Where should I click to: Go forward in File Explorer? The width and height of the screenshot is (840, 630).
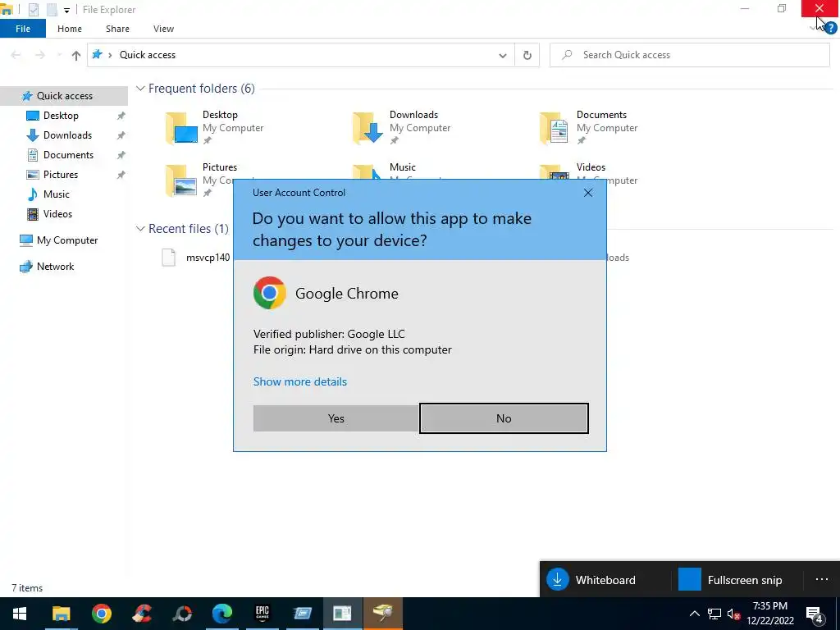(x=39, y=55)
